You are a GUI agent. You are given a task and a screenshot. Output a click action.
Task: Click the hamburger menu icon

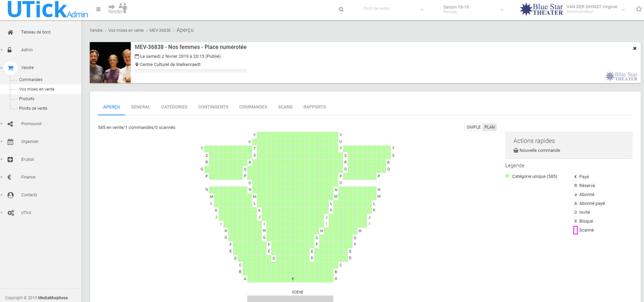[98, 9]
